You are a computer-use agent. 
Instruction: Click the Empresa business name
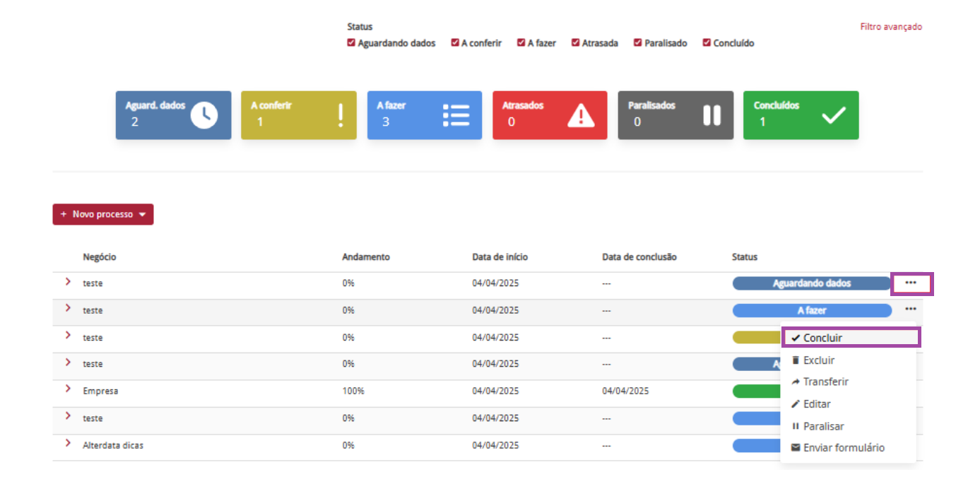100,391
